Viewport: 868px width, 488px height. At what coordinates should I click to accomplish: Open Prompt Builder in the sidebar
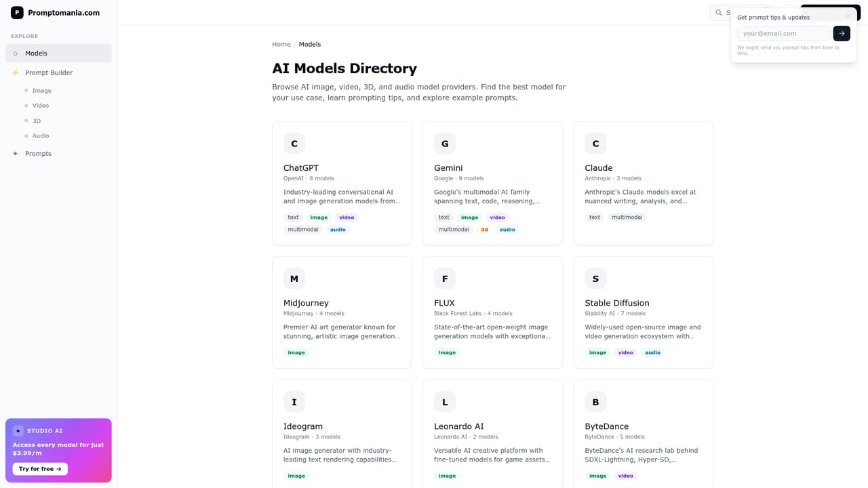click(x=58, y=73)
